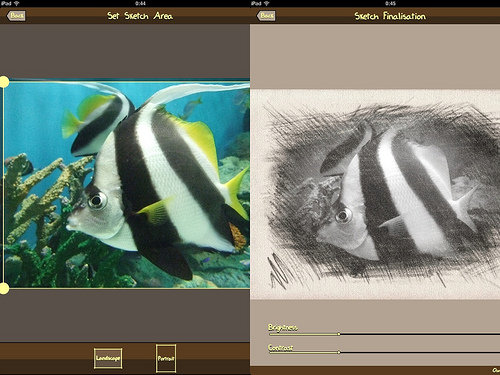Select the Portrait orientation box
Screen dimensions: 500x375
[166, 359]
